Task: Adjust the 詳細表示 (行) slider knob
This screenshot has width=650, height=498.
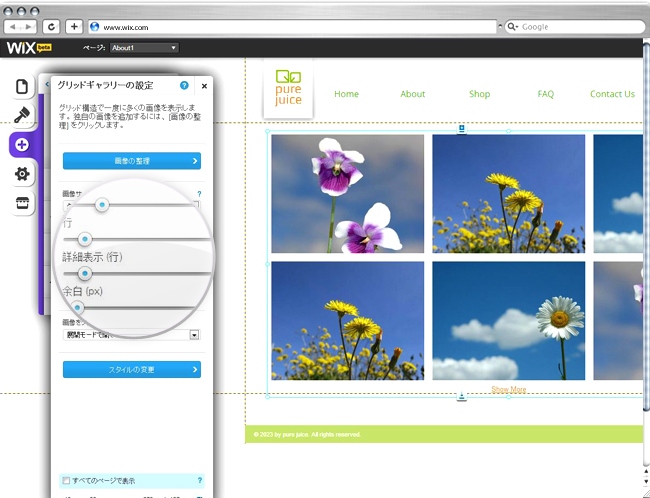Action: pos(85,273)
